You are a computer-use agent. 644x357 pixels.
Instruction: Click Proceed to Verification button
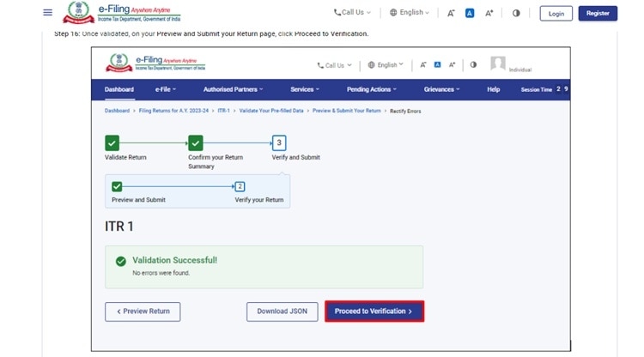click(x=374, y=312)
